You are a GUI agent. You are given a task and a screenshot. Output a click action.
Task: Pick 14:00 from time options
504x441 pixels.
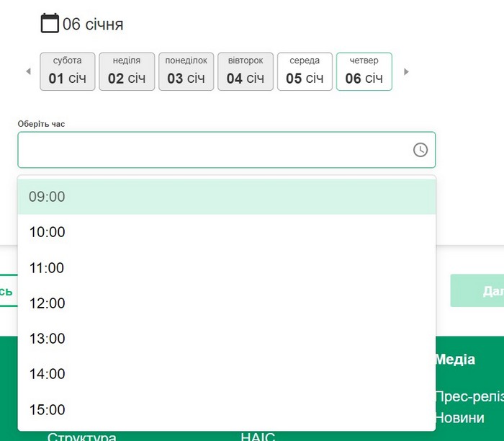click(x=226, y=374)
